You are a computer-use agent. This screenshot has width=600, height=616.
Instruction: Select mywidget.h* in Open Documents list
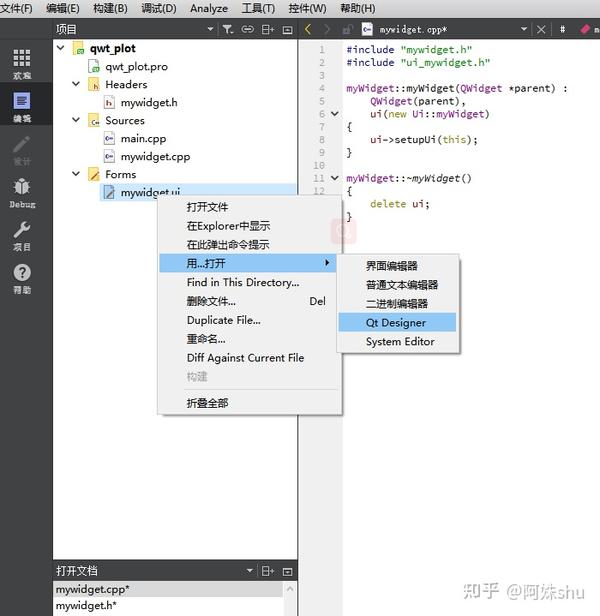coord(86,605)
